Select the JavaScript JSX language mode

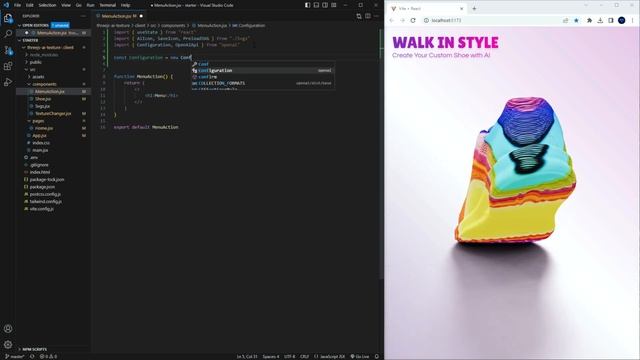[329, 356]
